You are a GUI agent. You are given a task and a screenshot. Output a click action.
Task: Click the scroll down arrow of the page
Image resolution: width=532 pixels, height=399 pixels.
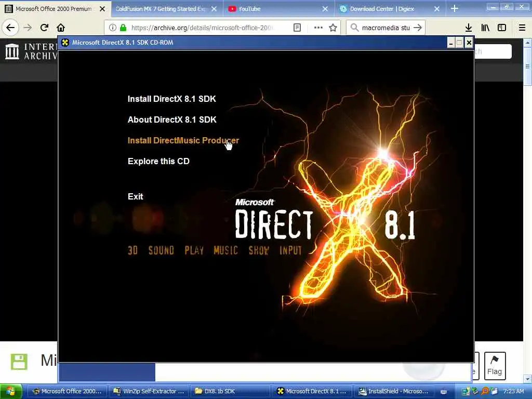coord(527,378)
